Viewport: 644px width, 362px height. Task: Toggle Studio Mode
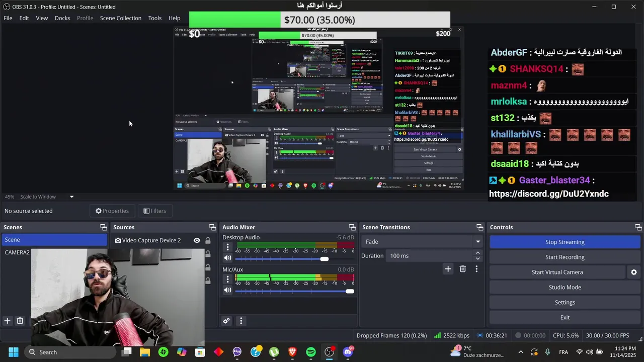[565, 287]
